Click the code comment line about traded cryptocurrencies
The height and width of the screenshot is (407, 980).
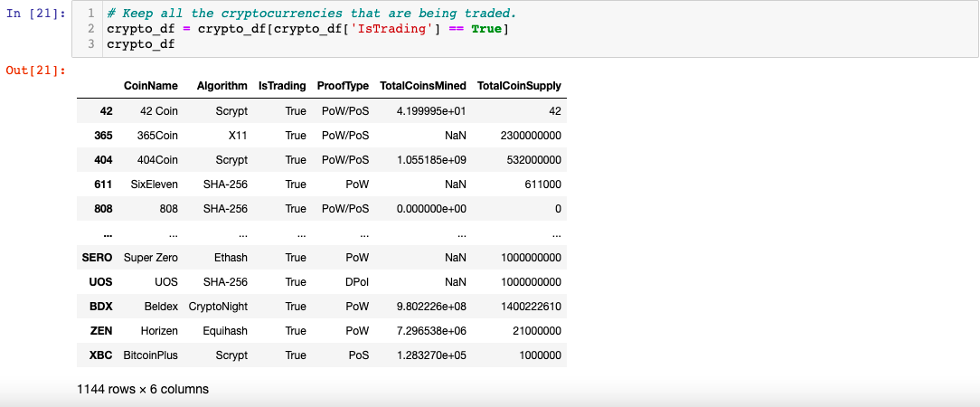tap(312, 14)
